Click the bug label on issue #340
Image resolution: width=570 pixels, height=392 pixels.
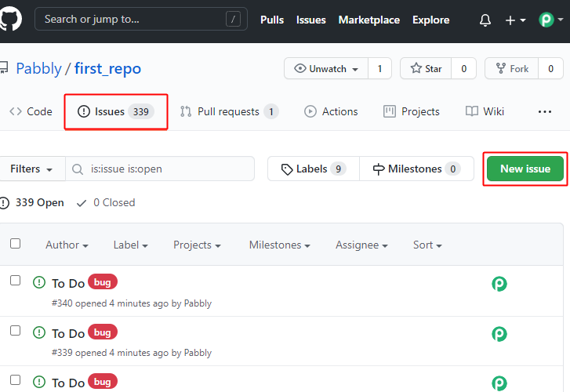click(103, 282)
